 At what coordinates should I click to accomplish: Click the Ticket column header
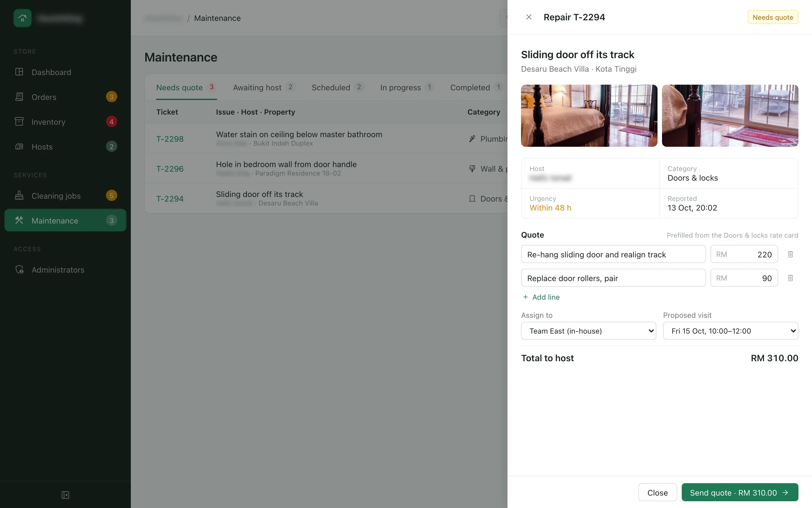click(x=167, y=112)
